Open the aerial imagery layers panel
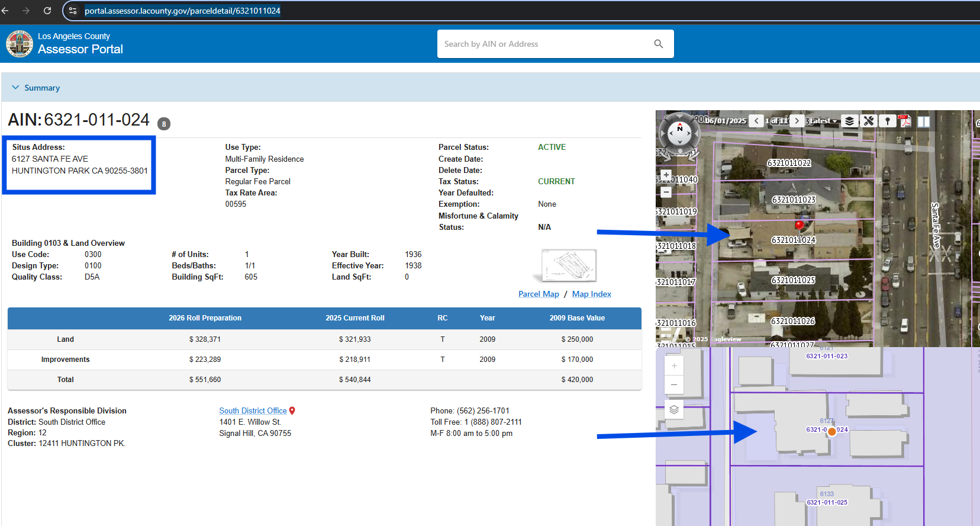This screenshot has height=526, width=980. click(849, 121)
